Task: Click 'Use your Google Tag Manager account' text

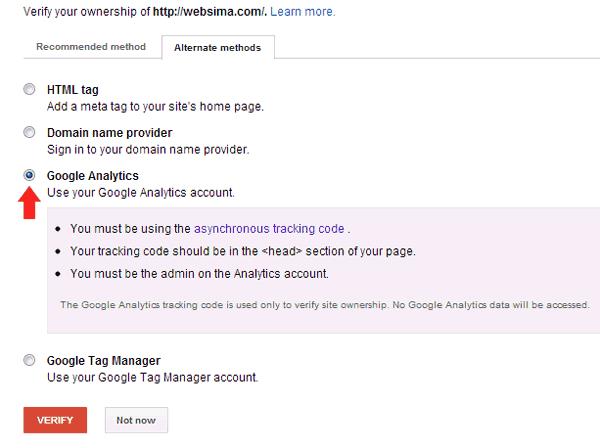Action: (152, 377)
